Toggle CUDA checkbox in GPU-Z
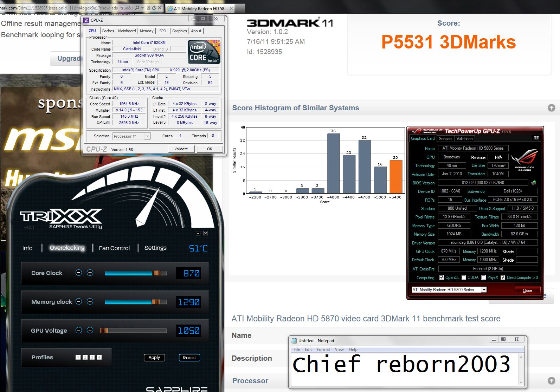This screenshot has width=560, height=392. tap(464, 277)
